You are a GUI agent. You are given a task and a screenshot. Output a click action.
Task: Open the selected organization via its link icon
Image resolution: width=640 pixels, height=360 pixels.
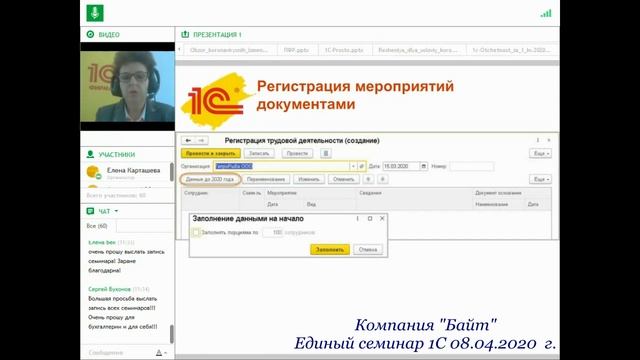[361, 166]
